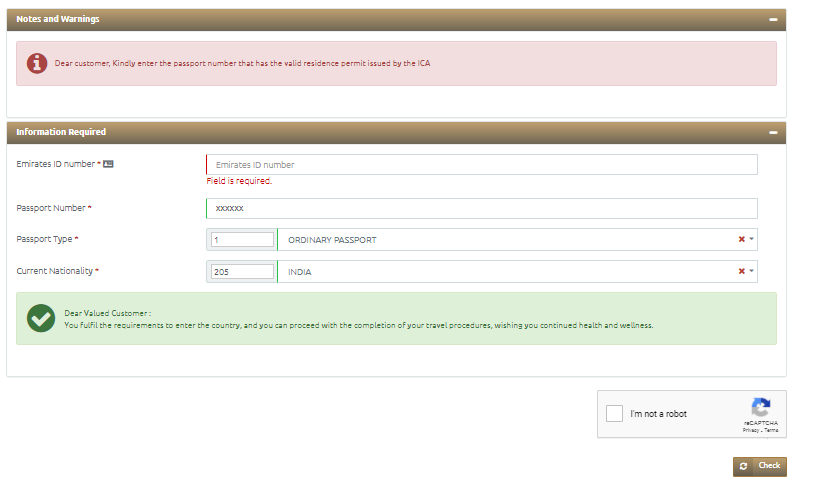Clear the Current Nationality selection
The height and width of the screenshot is (499, 816).
[x=742, y=271]
